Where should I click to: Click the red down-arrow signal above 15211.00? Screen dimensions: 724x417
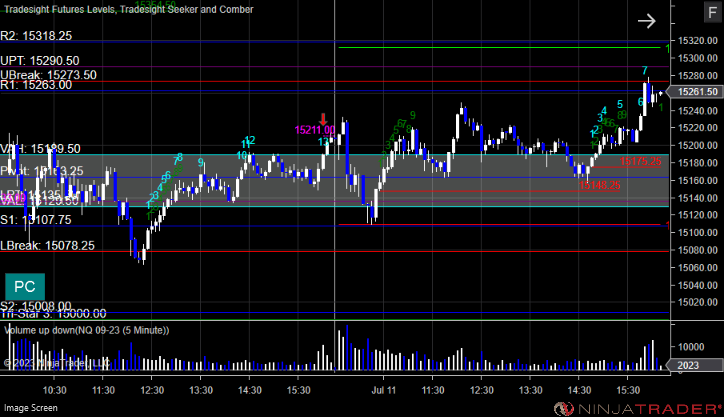(323, 119)
